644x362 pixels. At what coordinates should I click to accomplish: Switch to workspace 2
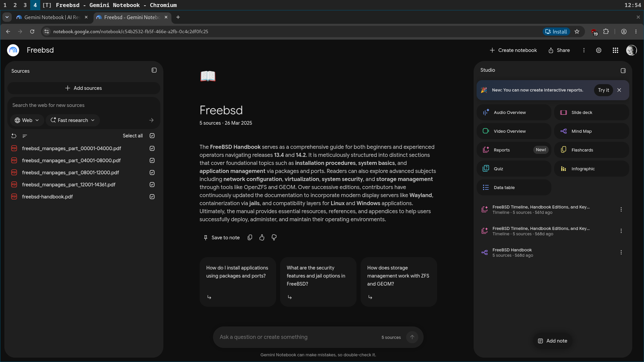tap(15, 5)
